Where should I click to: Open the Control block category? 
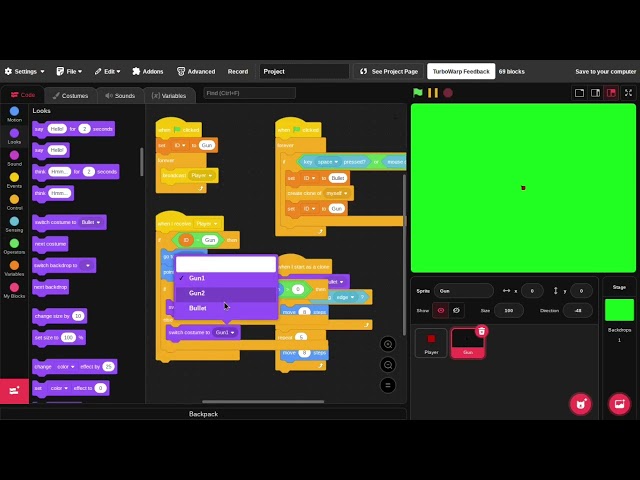coord(14,202)
